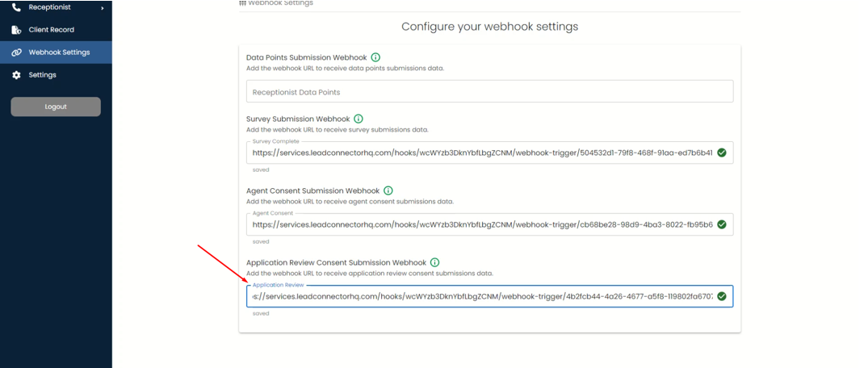The width and height of the screenshot is (868, 368).
Task: Show info for Agent Consent Submission Webhook
Action: tap(388, 190)
